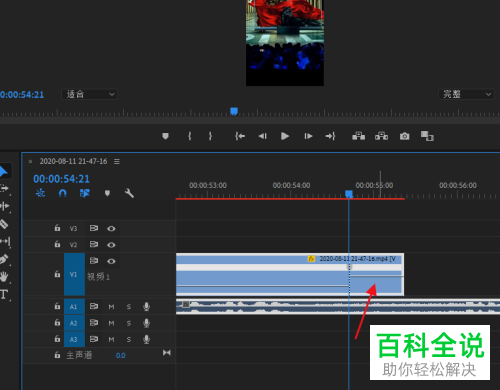Go to Out point

click(x=330, y=136)
